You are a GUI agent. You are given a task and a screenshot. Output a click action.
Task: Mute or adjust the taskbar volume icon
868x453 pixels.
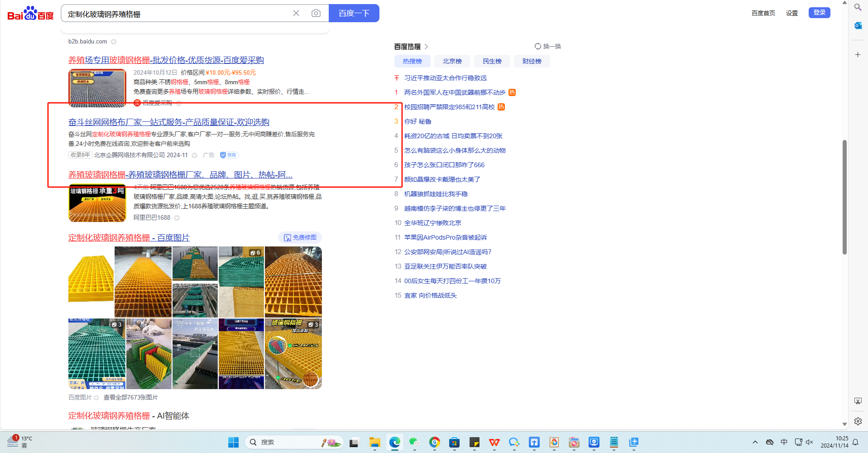(x=810, y=442)
